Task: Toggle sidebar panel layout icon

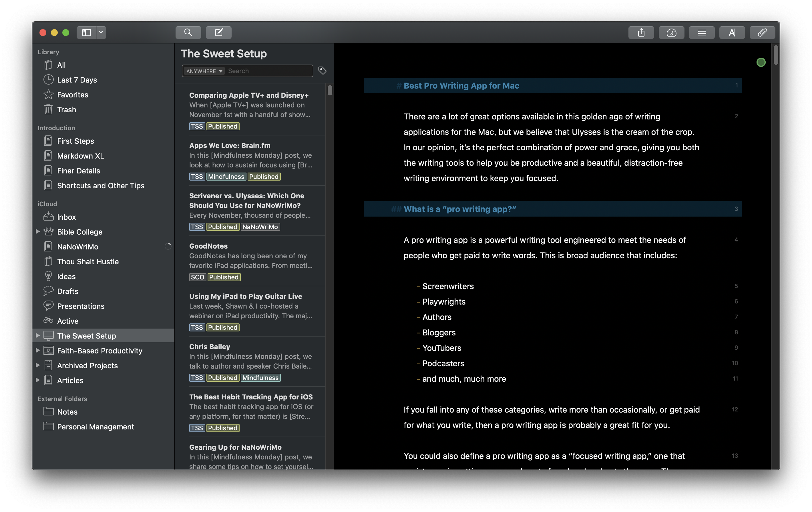Action: point(87,33)
